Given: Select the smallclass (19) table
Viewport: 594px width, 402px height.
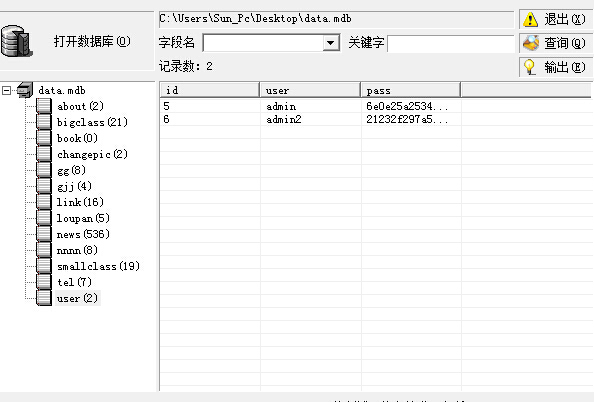Looking at the screenshot, I should point(98,266).
